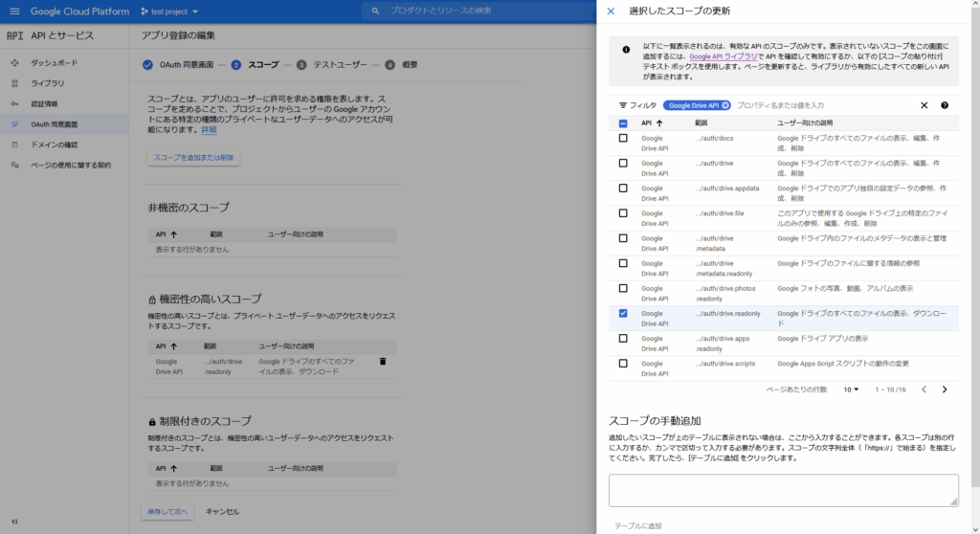Sort non-sensitive scopes API column arrow
Viewport: 980px width, 534px height.
click(x=174, y=234)
